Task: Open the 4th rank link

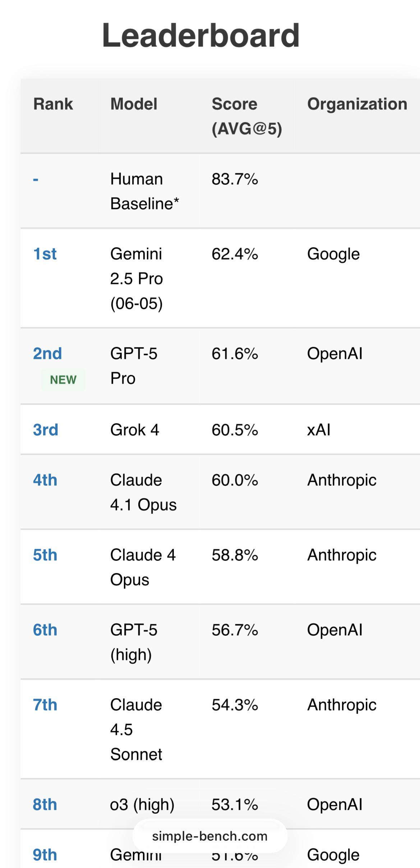Action: [x=45, y=480]
